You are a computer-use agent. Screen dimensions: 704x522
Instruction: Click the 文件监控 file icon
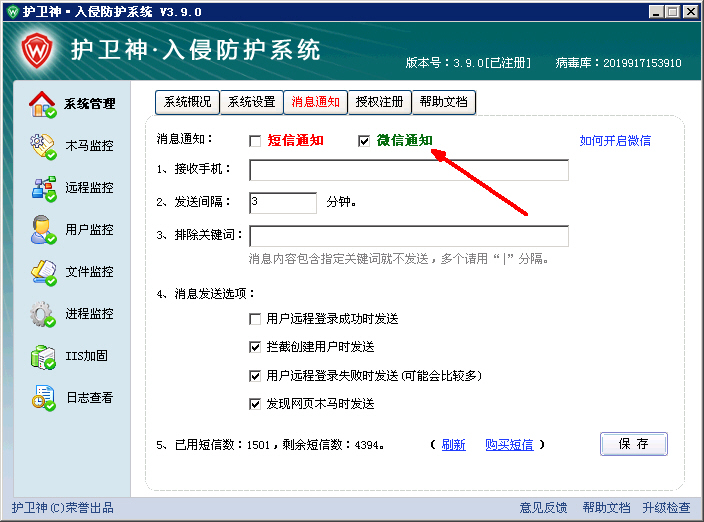click(x=43, y=272)
